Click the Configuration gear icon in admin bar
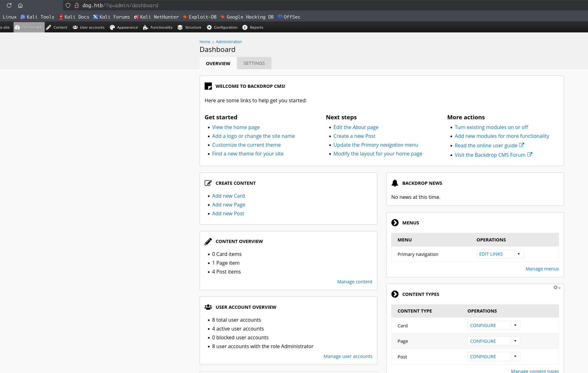The width and height of the screenshot is (588, 373). [209, 27]
